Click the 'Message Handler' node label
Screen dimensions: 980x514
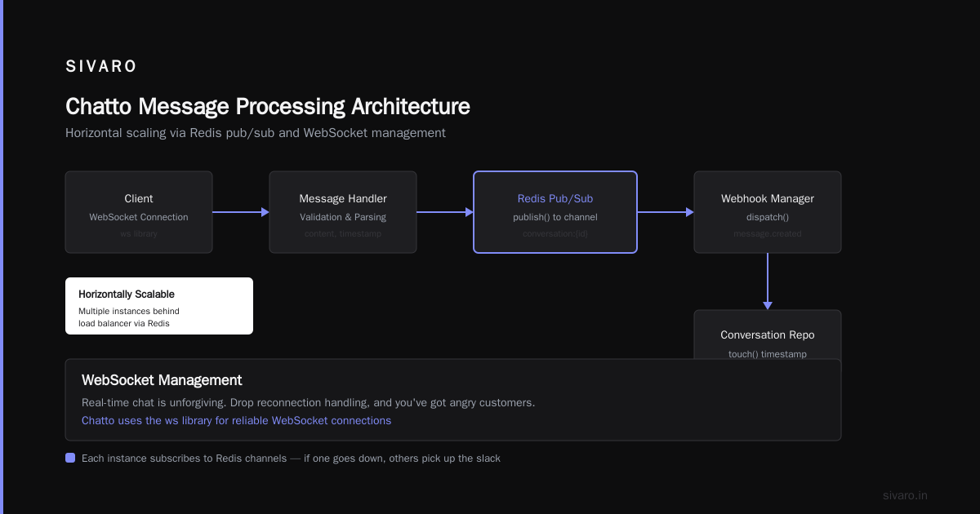tap(343, 198)
